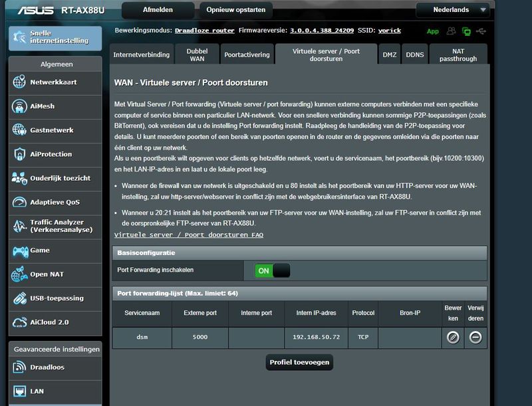This screenshot has height=406, width=532.
Task: Click the Basisconfiguratie section header
Action: click(300, 253)
